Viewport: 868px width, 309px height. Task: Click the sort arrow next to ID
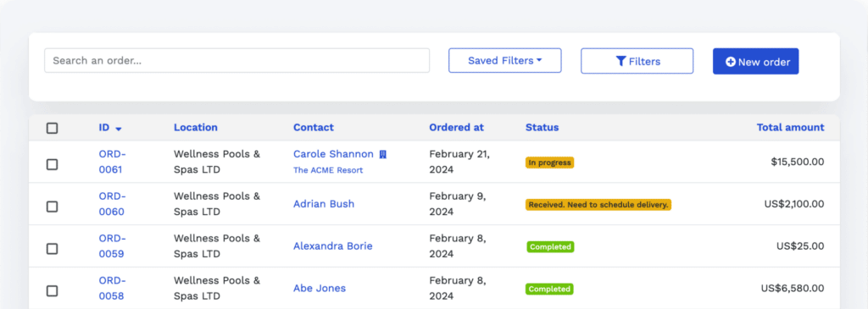119,129
